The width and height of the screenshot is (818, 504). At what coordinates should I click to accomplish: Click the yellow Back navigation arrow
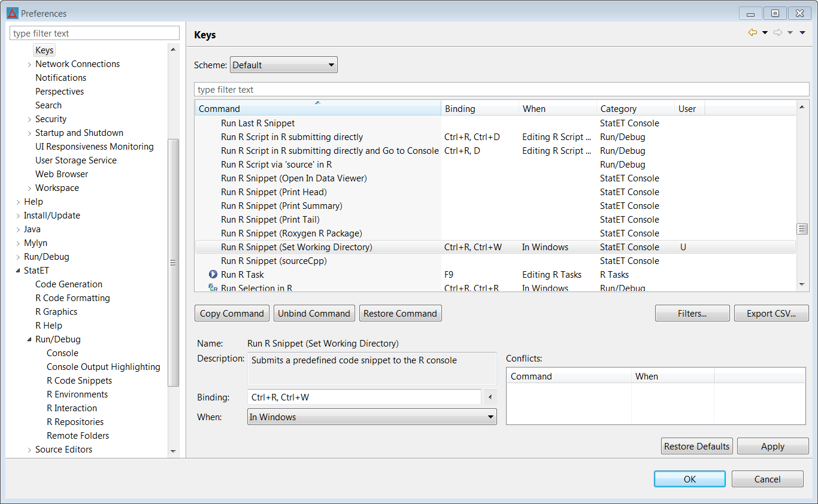coord(753,33)
